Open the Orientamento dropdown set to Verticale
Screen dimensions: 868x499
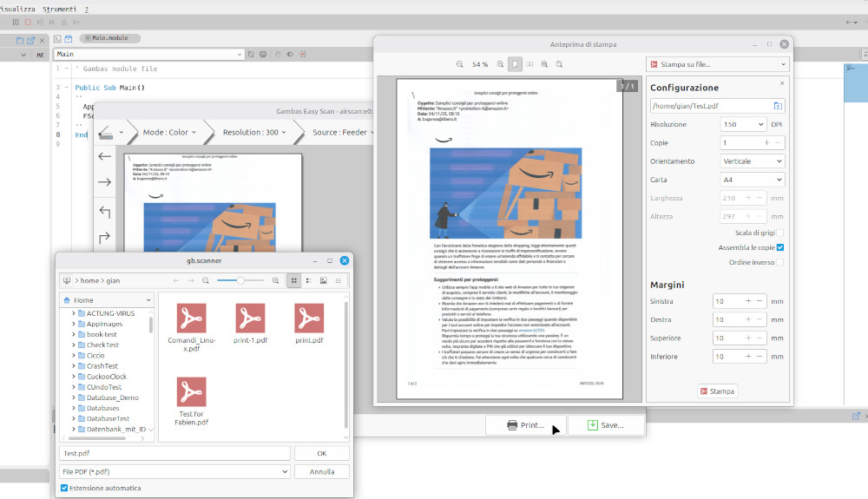752,161
